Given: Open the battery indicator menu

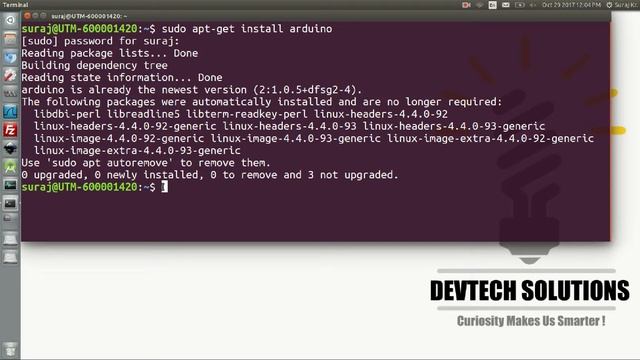Looking at the screenshot, I should 520,5.
